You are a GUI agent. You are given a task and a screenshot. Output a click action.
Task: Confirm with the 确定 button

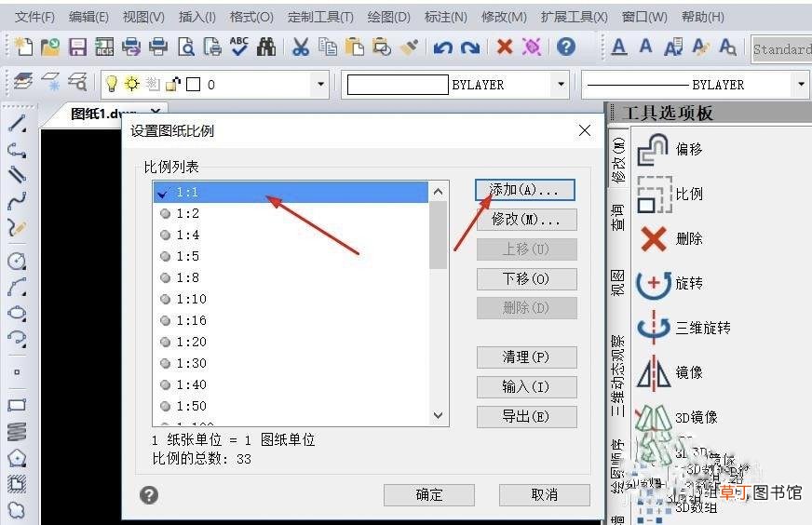click(x=428, y=495)
